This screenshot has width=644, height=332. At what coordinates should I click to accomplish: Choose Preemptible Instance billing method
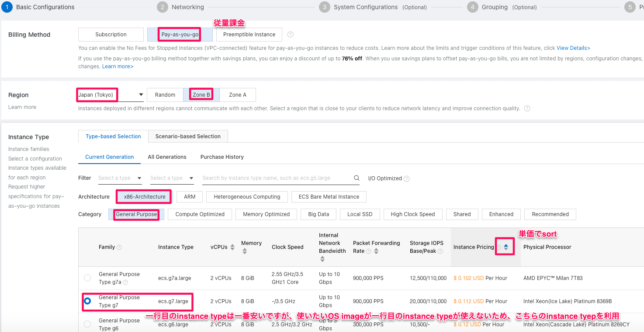click(x=249, y=35)
